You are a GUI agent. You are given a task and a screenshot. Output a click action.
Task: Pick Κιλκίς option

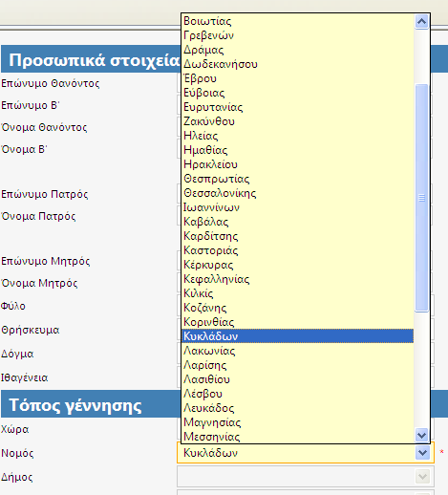tap(298, 293)
